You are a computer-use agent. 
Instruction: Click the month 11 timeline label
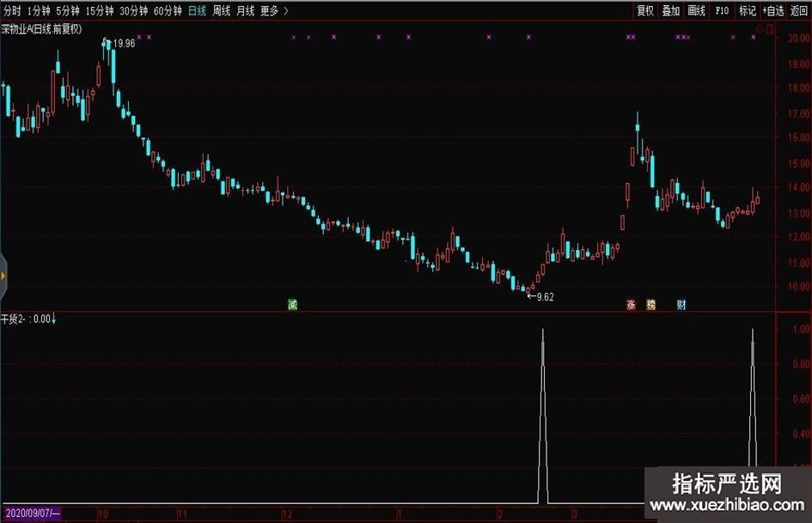182,514
